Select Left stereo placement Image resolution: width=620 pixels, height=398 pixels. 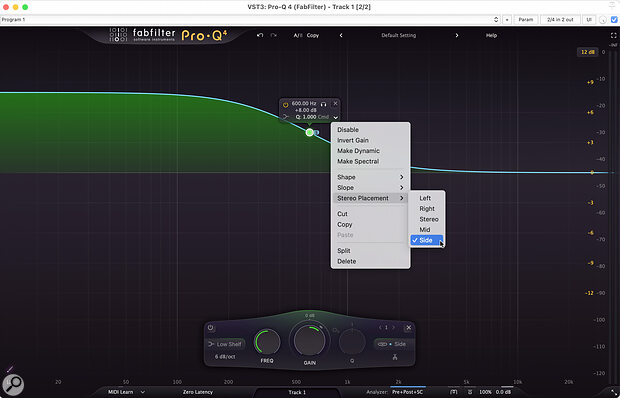427,198
